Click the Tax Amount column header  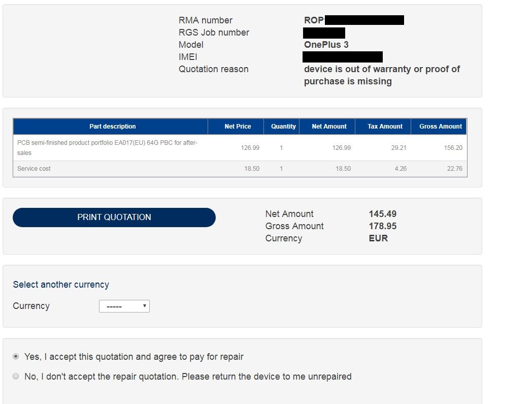tap(385, 127)
